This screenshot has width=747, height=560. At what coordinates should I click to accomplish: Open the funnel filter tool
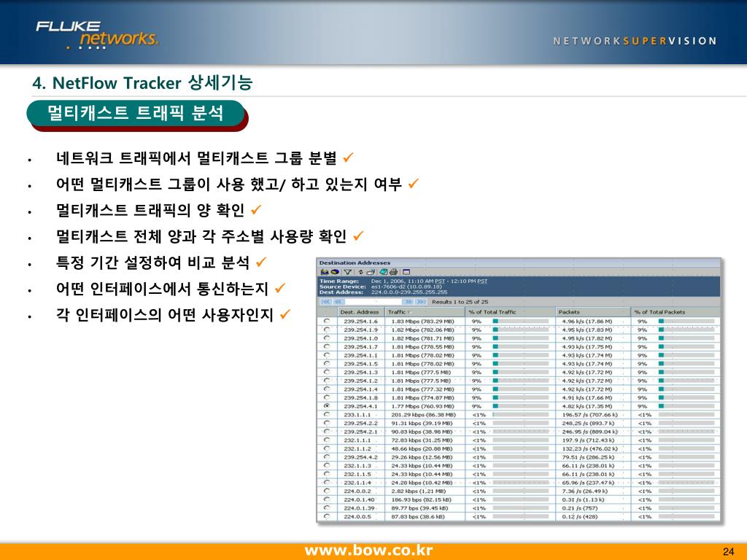pyautogui.click(x=348, y=272)
